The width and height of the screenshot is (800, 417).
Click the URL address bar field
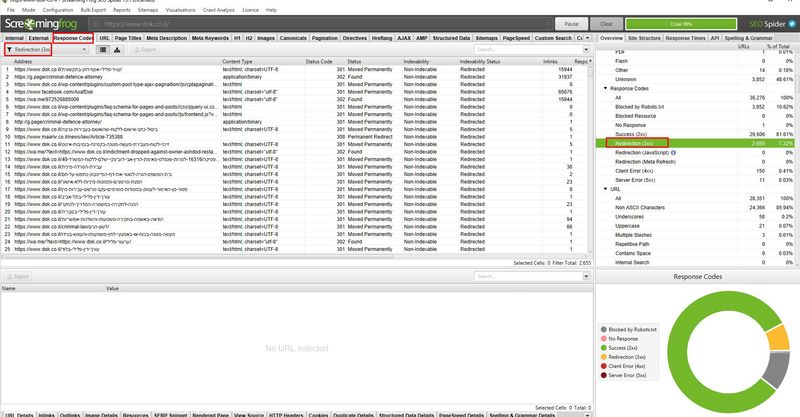click(321, 23)
